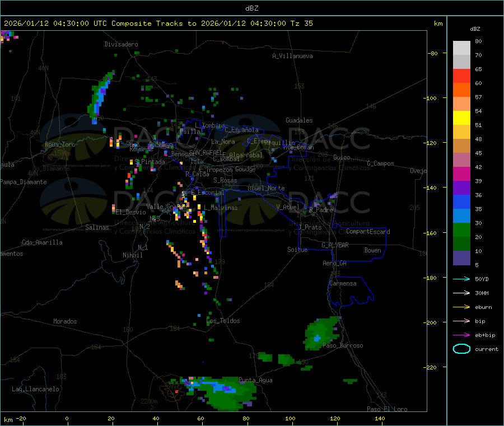Viewport: 504px width, 426px height.
Task: Click the Carmensa label
Action: tap(343, 283)
